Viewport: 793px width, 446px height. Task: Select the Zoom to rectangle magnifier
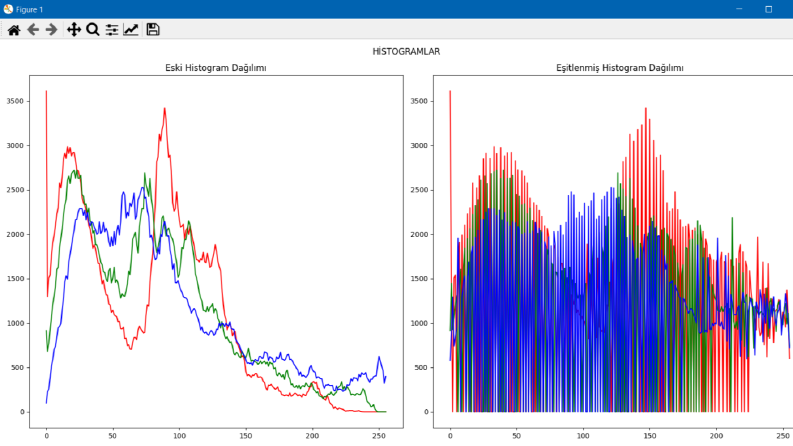pos(93,30)
